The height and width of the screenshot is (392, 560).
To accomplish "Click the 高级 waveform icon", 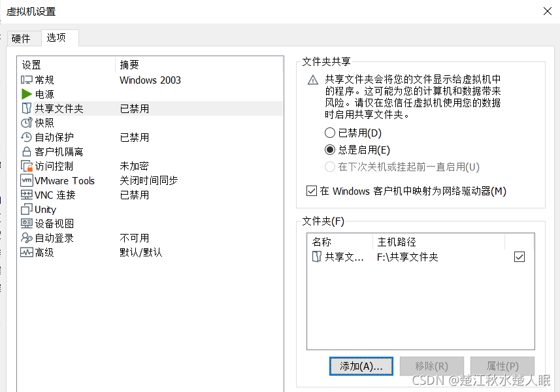I will click(x=26, y=252).
